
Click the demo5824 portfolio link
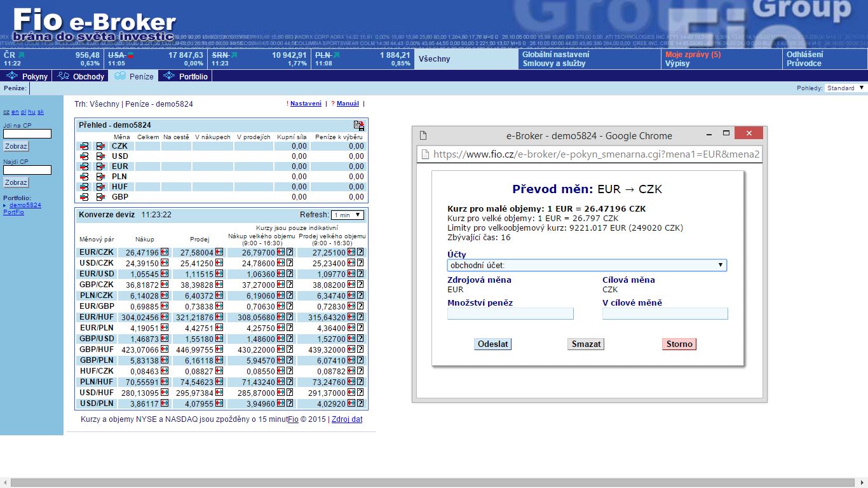[x=25, y=205]
